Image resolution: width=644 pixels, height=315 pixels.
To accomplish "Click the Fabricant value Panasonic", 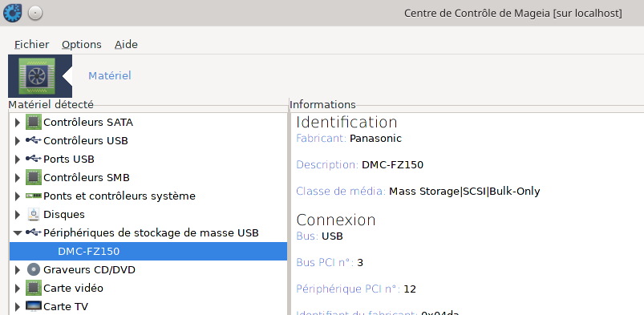I will (375, 139).
